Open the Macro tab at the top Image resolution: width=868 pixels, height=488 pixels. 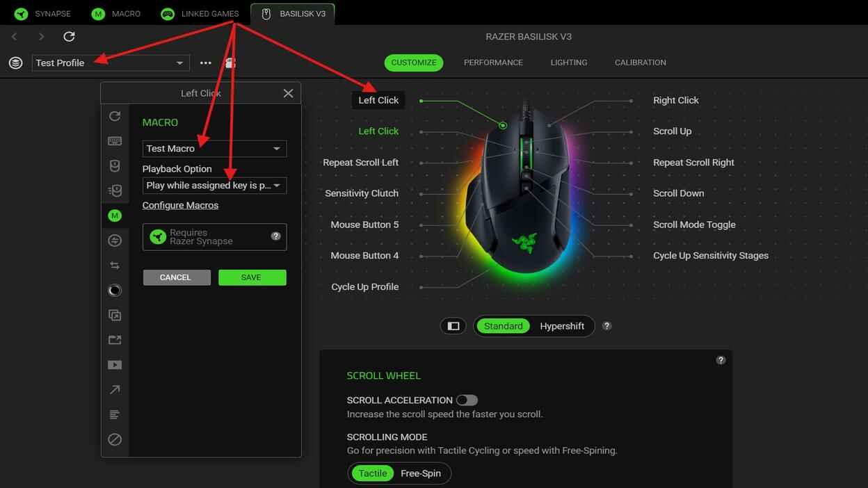click(116, 14)
